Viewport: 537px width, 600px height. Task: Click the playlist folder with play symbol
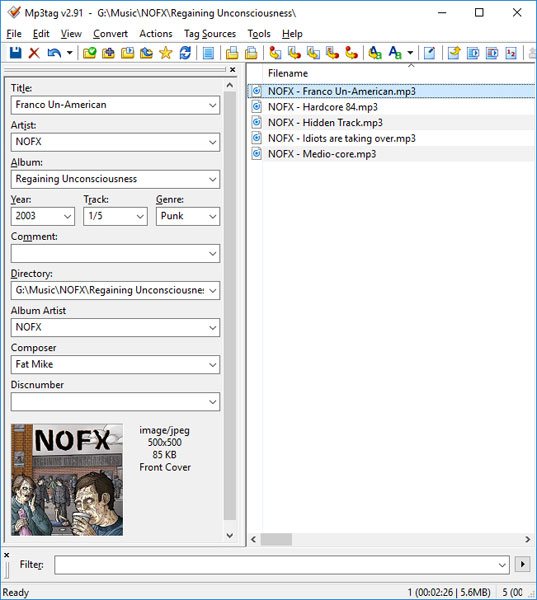click(x=127, y=53)
